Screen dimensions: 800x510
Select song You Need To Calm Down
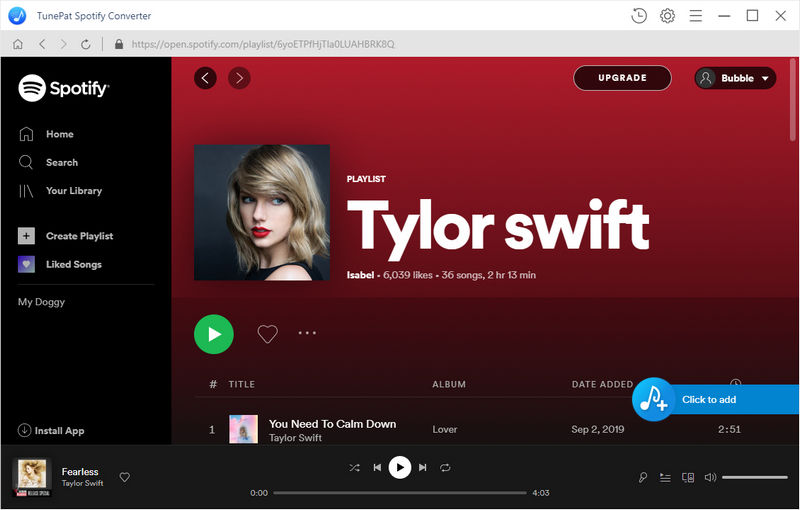coord(333,424)
